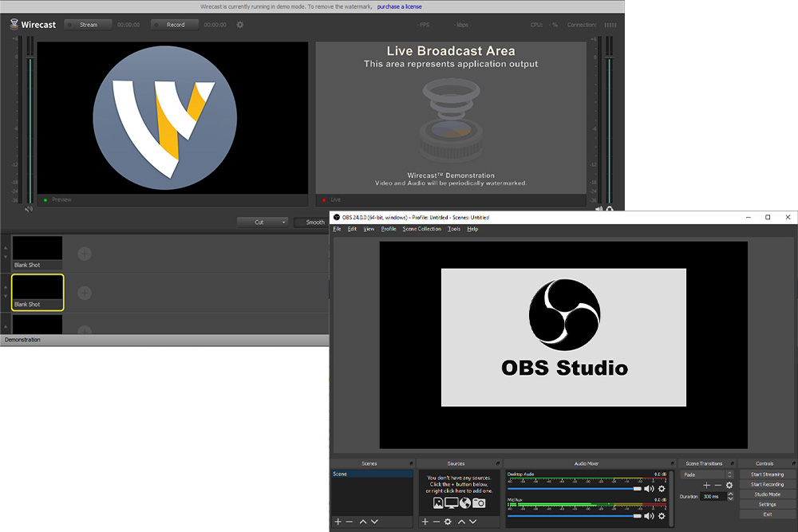This screenshot has height=532, width=798.
Task: Click the Duration 300 ms stepper arrows
Action: tap(730, 496)
